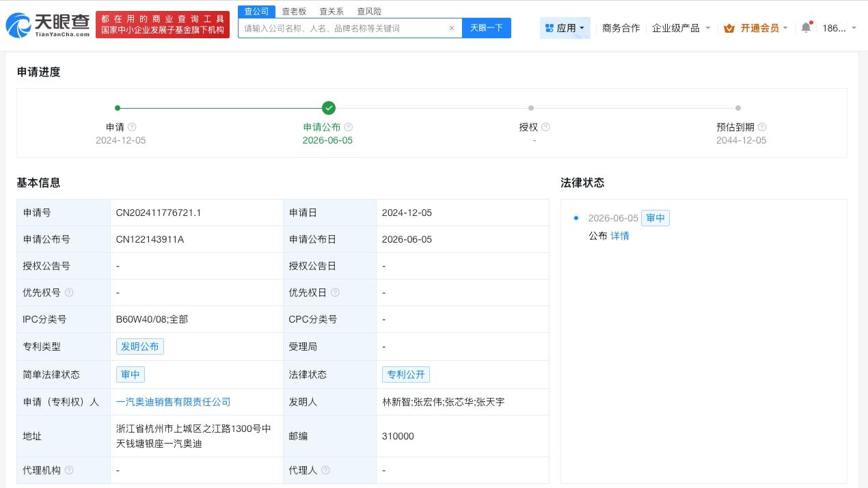Select postal code 310000

pos(398,436)
